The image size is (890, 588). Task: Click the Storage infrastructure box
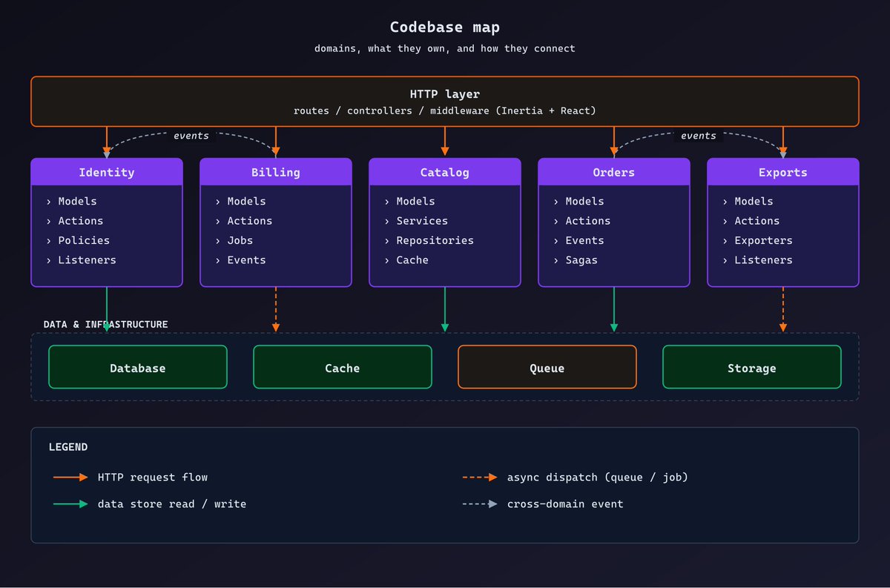click(752, 367)
